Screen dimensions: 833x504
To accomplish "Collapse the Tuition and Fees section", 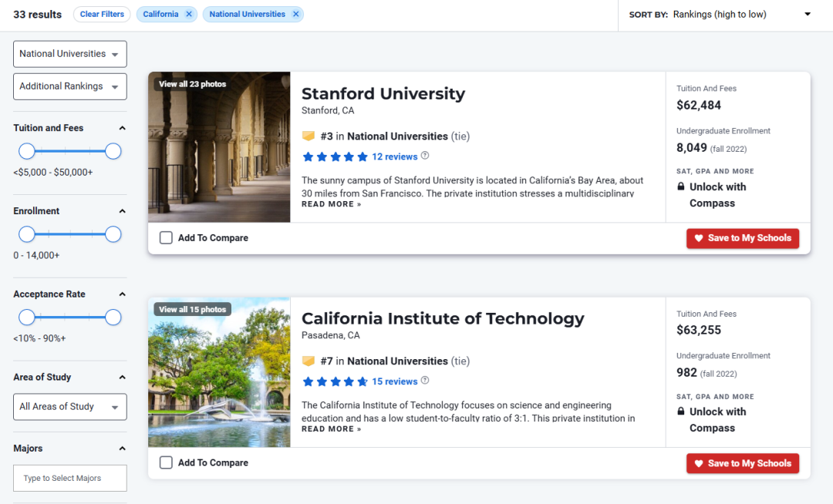I will pos(122,129).
